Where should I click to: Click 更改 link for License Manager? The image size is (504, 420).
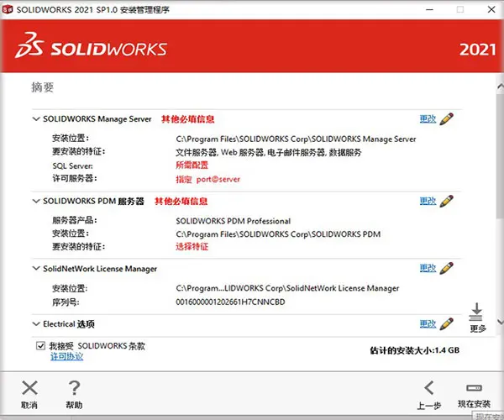(428, 268)
